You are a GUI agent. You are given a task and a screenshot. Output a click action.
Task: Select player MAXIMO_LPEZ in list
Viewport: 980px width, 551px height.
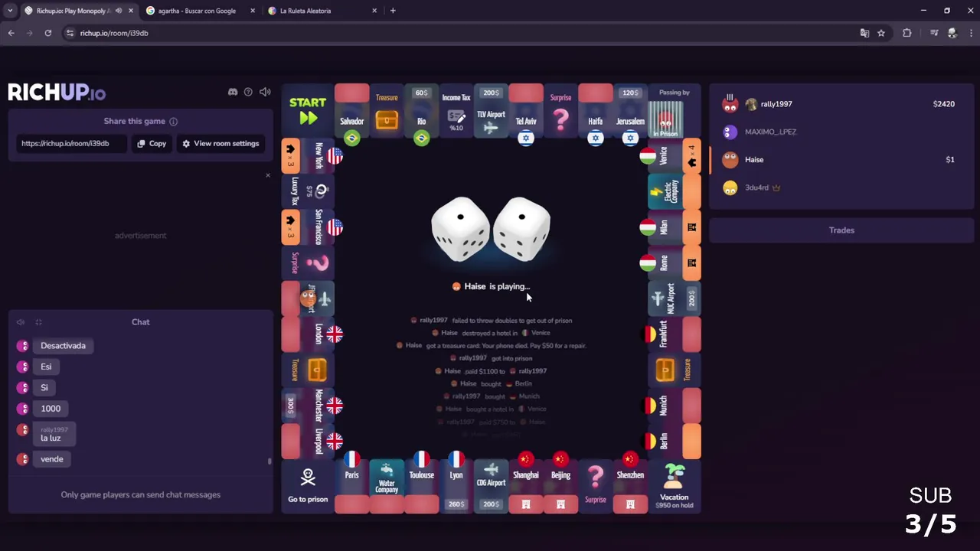coord(841,132)
